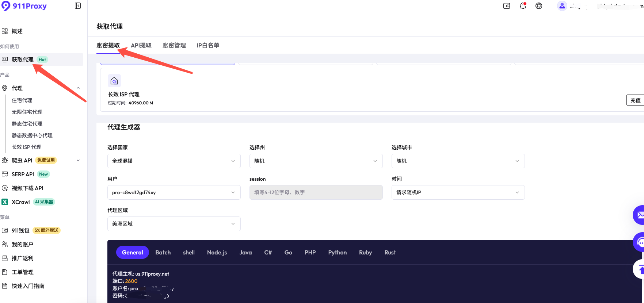Select the Java code tab

point(245,252)
